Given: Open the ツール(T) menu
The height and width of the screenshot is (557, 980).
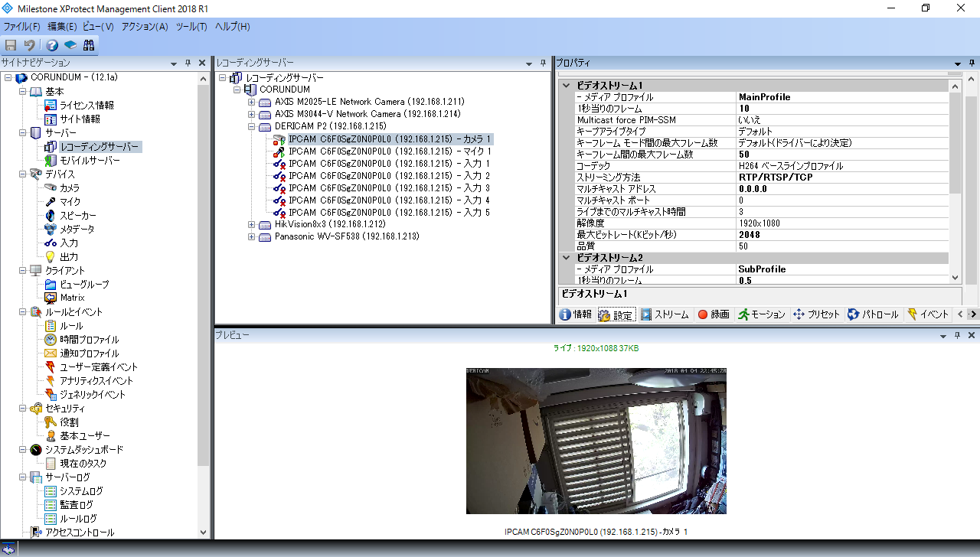Looking at the screenshot, I should pos(191,27).
